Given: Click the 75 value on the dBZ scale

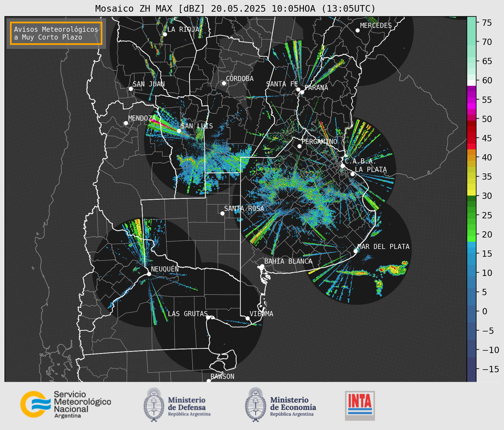Looking at the screenshot, I should pyautogui.click(x=487, y=23).
